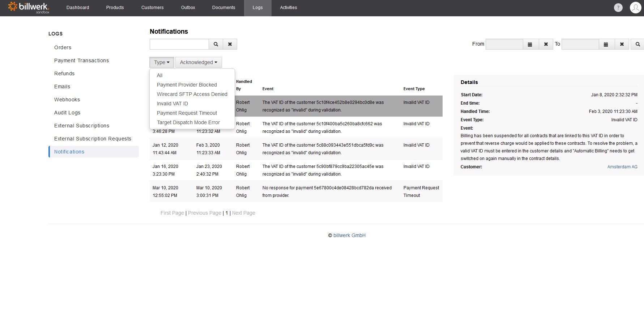Select the no response payment 5e67800c4de08428bcd782da row
The height and width of the screenshot is (324, 644).
point(296,192)
